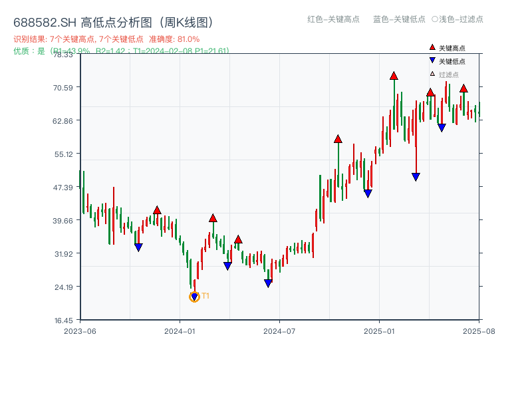
Task: Click red high triangle near 69 in April 2025
Action: click(x=430, y=92)
